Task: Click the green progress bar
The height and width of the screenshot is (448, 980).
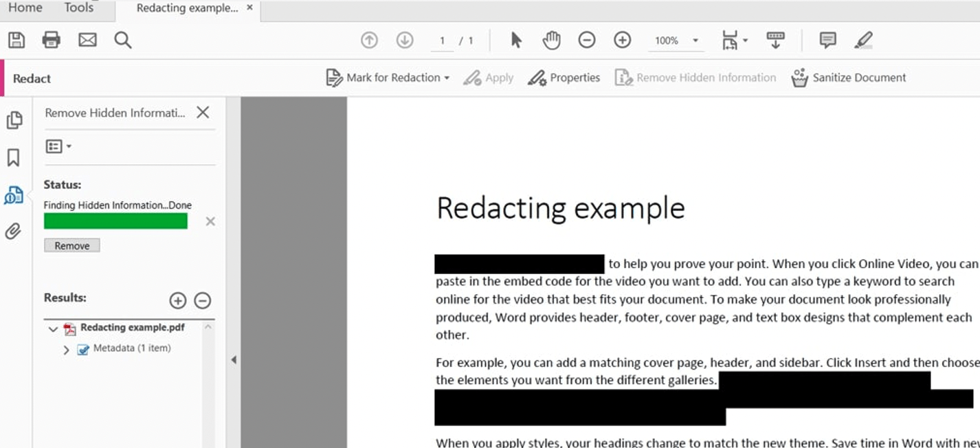Action: point(115,221)
